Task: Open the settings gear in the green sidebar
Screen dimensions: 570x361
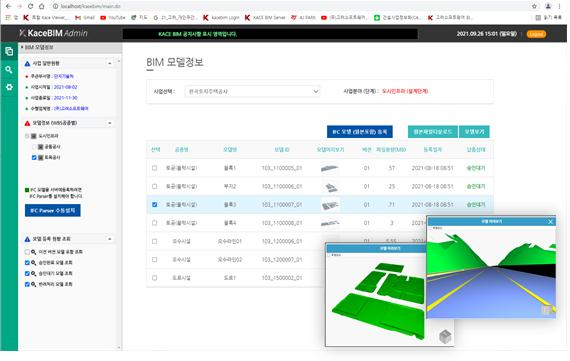Action: click(x=9, y=87)
